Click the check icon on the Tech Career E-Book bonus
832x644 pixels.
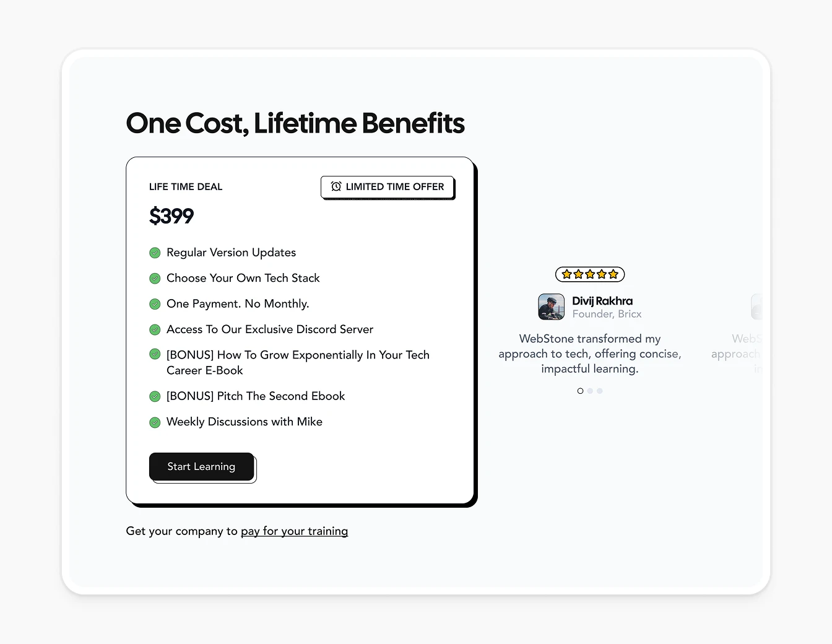pyautogui.click(x=155, y=354)
